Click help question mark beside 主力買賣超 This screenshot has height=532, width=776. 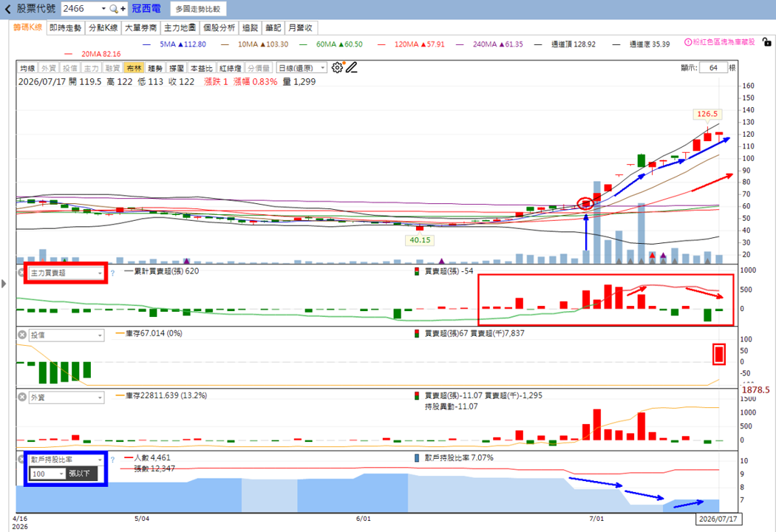(112, 273)
